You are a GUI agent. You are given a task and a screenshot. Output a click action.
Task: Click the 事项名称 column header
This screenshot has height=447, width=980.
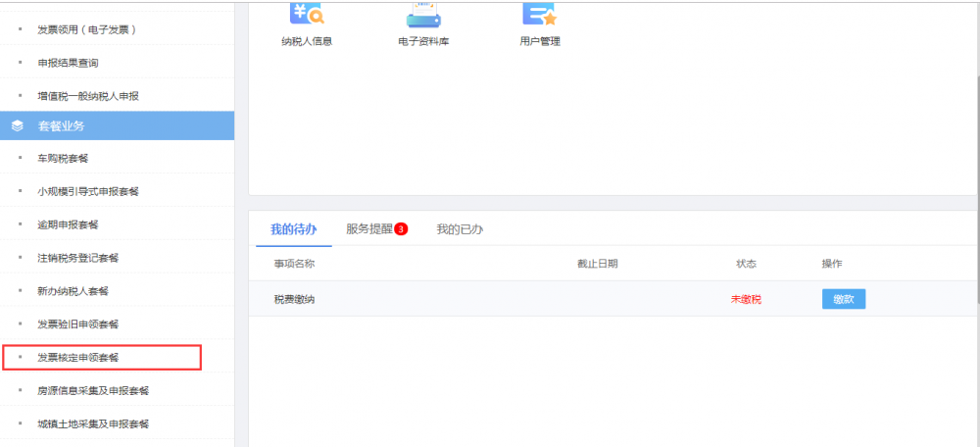pos(294,264)
